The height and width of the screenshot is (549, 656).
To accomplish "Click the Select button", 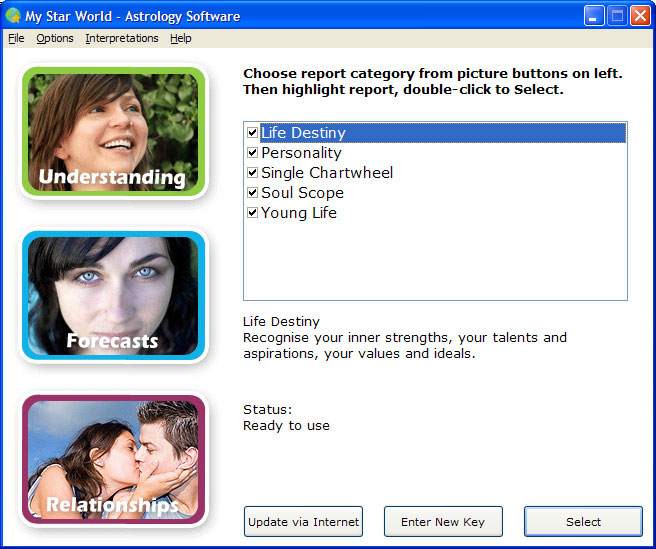I will tap(583, 522).
